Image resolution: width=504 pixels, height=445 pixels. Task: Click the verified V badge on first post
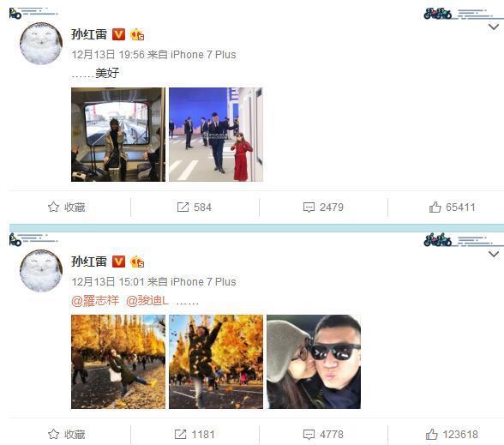coord(118,34)
